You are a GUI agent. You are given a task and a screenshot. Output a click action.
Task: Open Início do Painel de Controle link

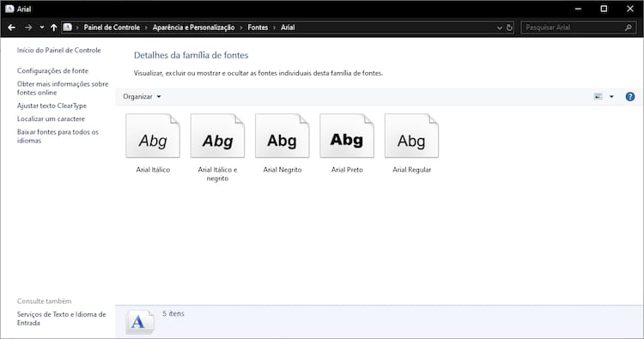click(58, 50)
